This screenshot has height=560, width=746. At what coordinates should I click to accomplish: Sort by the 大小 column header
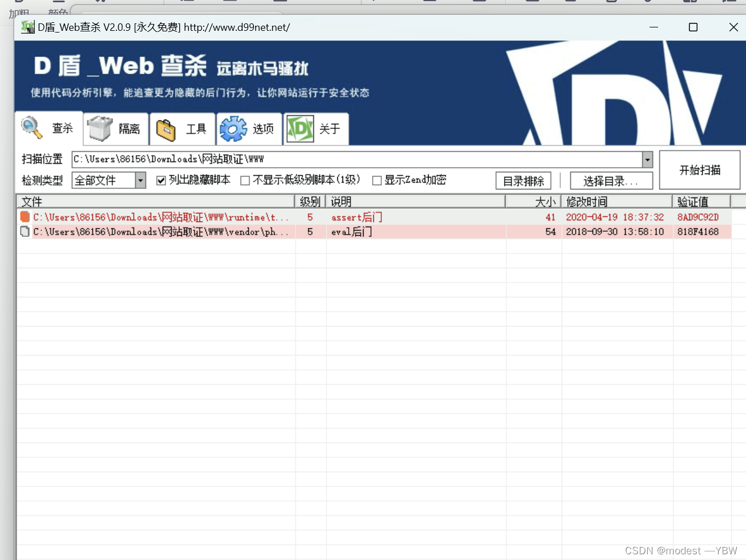[x=533, y=202]
